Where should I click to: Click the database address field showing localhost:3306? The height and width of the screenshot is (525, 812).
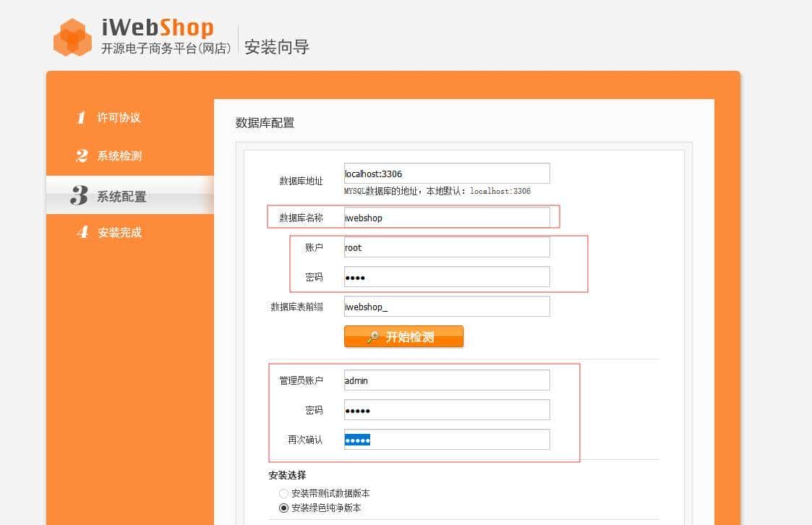tap(446, 173)
